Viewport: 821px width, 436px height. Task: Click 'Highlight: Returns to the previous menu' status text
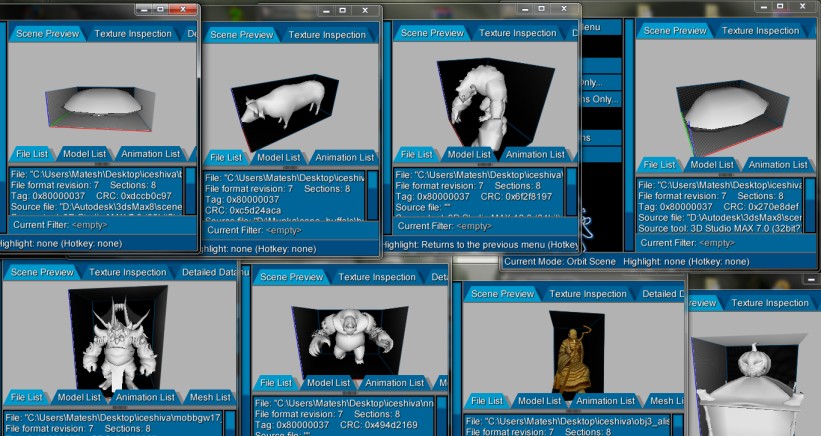tap(481, 245)
